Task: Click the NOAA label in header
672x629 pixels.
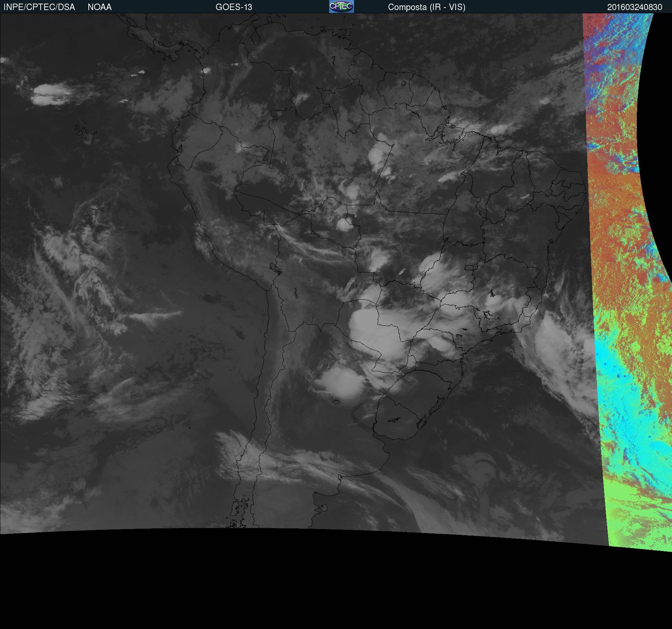Action: point(100,7)
